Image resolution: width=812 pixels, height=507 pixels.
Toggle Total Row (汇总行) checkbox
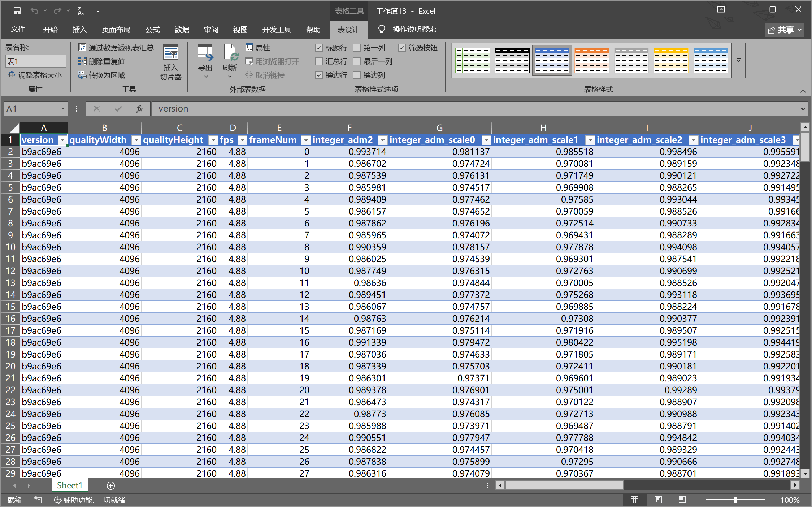pyautogui.click(x=319, y=61)
